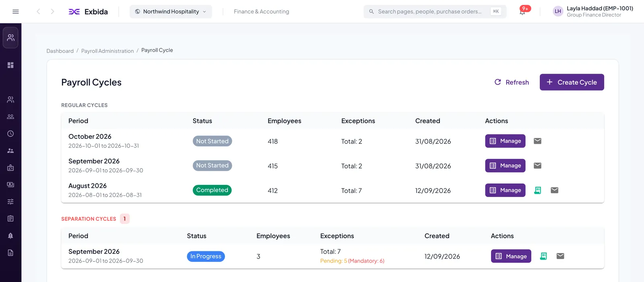Click the mail icon in separation cycle row
The width and height of the screenshot is (644, 282).
click(560, 256)
